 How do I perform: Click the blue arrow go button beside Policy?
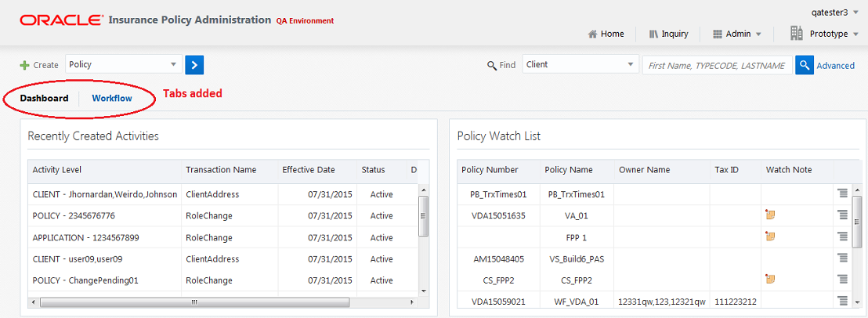(x=194, y=65)
